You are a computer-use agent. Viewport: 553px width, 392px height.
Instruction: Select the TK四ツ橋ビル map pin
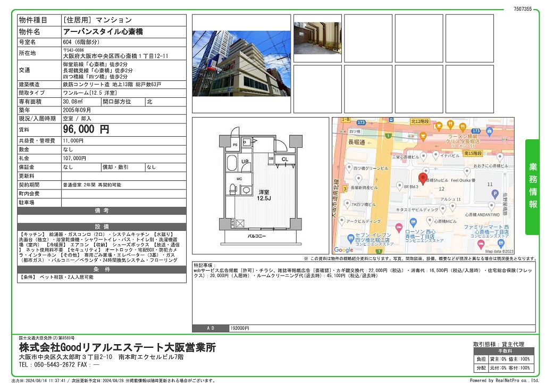coord(347,204)
